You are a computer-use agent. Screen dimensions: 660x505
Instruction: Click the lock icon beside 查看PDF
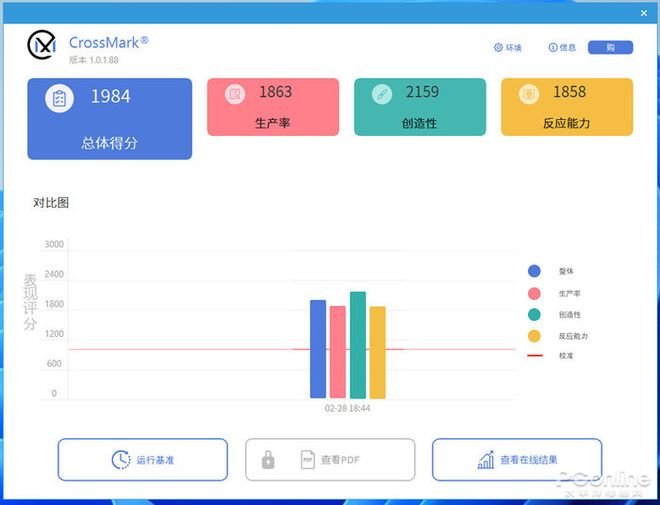pyautogui.click(x=268, y=460)
